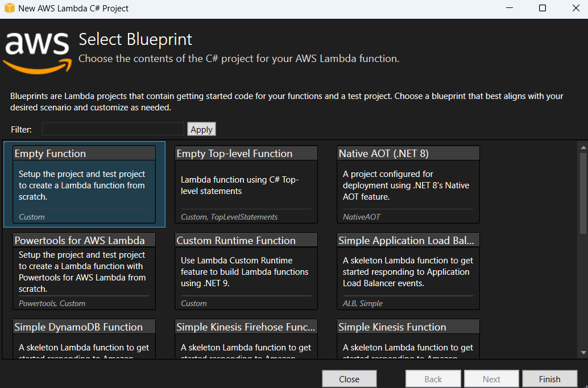
Task: Click the AWS logo
Action: 37,52
